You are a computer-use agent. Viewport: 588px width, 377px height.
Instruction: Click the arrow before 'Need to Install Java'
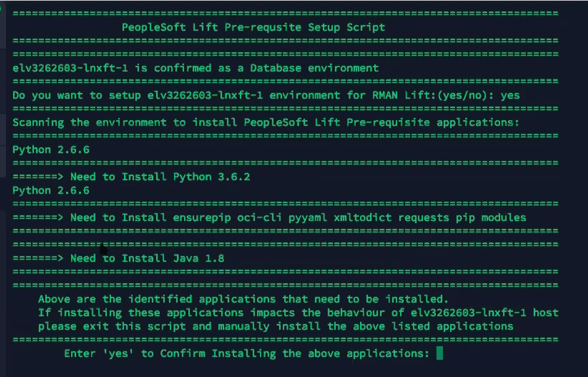38,258
